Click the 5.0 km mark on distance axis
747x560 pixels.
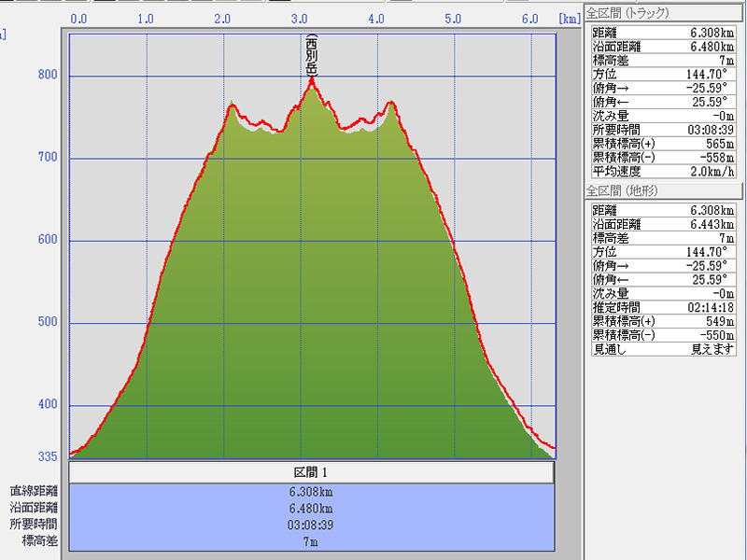[454, 19]
